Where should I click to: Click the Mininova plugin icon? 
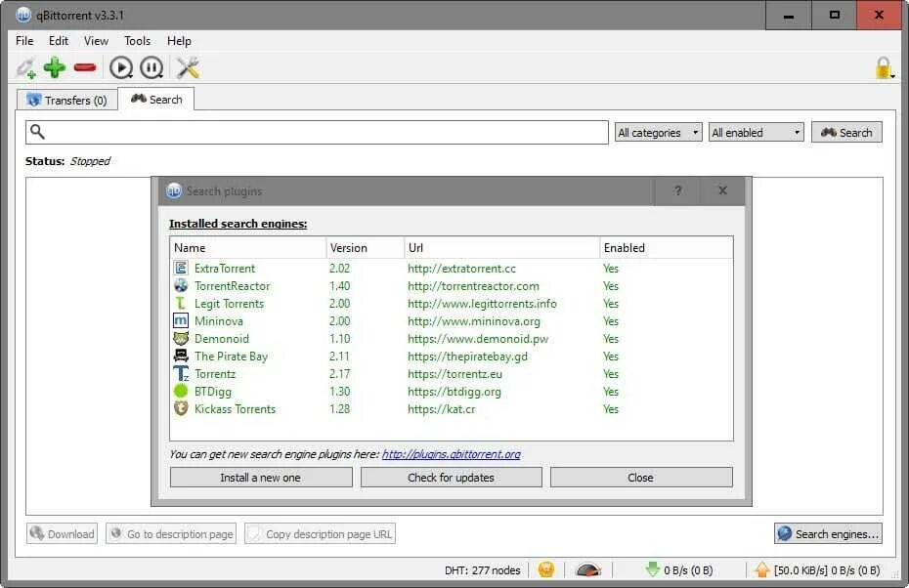coord(181,321)
